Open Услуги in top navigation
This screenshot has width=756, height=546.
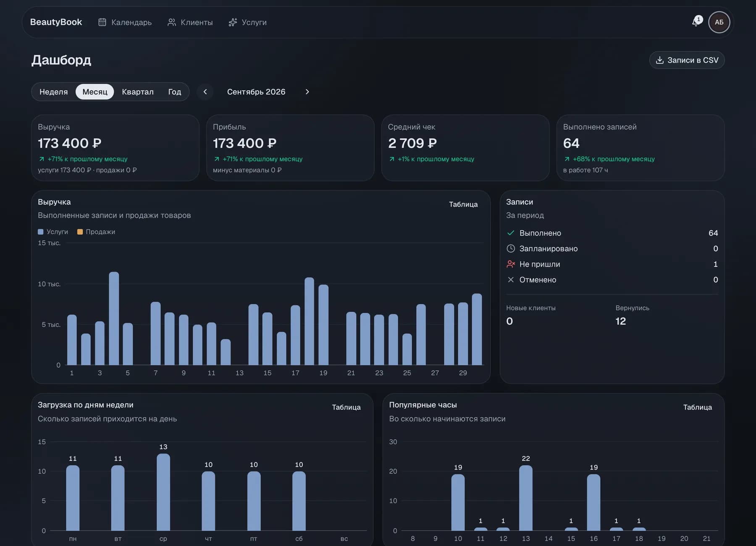click(x=247, y=22)
